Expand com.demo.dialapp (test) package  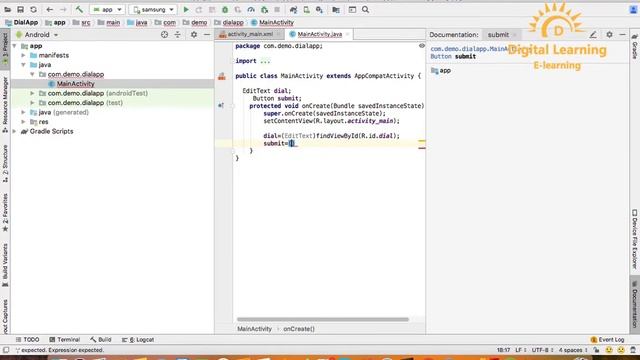(32, 102)
